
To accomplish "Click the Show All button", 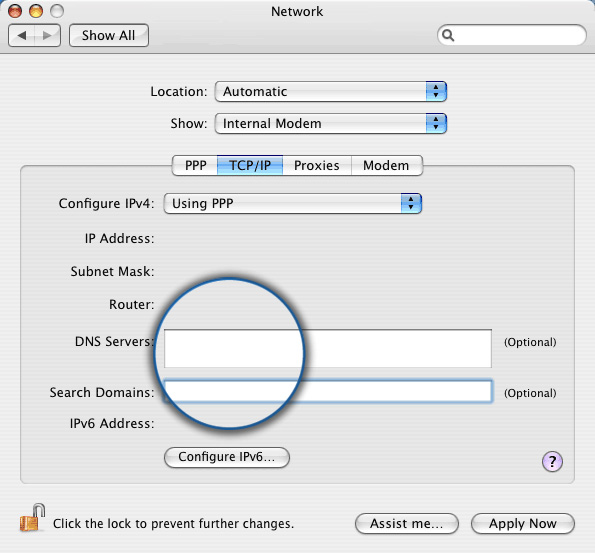I will click(x=109, y=36).
